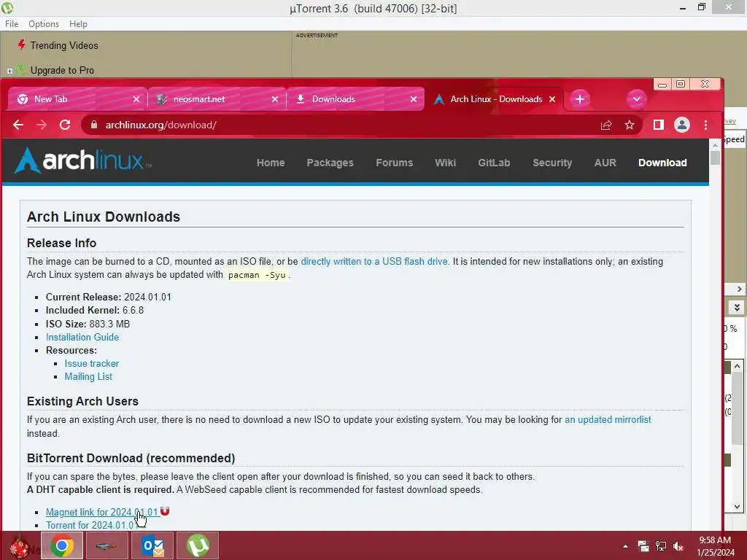Screen dimensions: 747x560
Task: Show hidden tray icons arrow
Action: click(625, 546)
